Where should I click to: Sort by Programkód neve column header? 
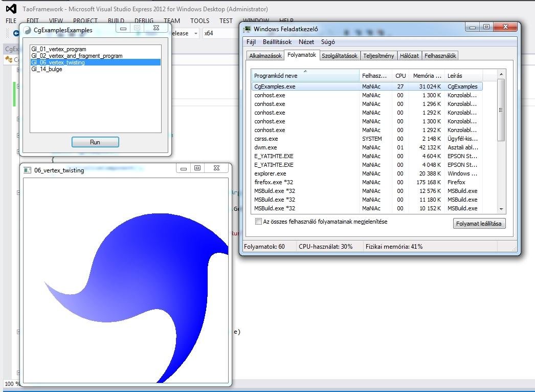[x=305, y=75]
